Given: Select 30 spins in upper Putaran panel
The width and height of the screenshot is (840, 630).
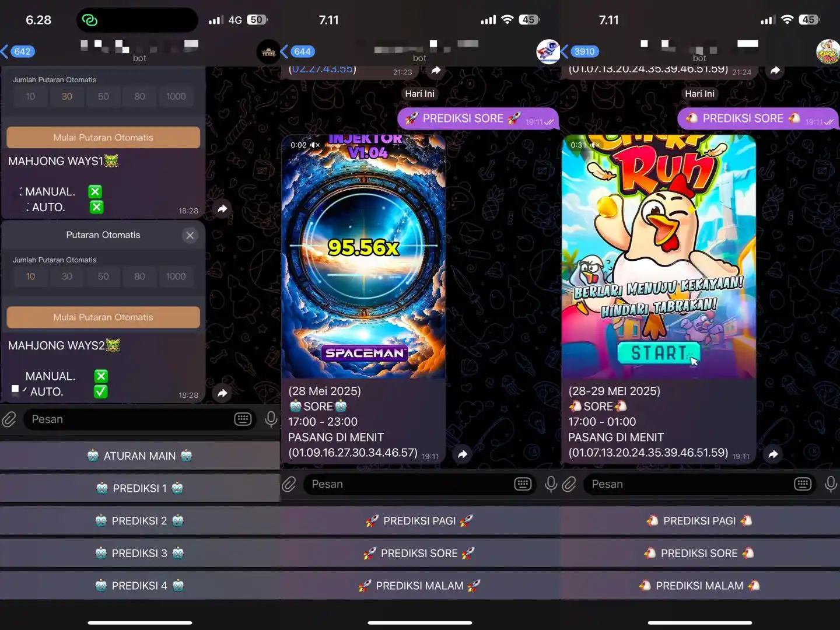Looking at the screenshot, I should [x=67, y=96].
